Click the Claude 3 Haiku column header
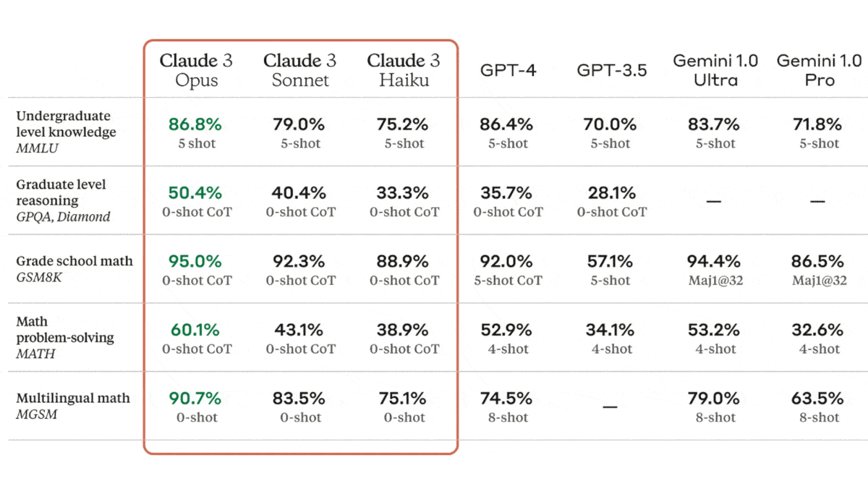Image resolution: width=868 pixels, height=489 pixels. coord(404,70)
